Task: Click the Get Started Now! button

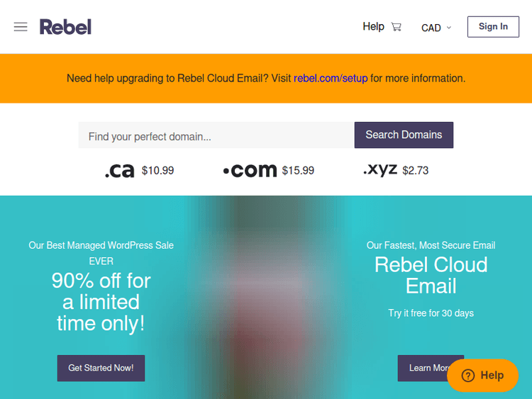Action: pyautogui.click(x=101, y=368)
